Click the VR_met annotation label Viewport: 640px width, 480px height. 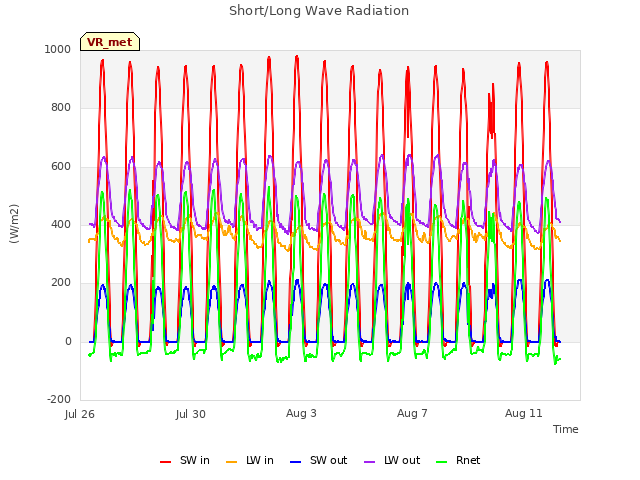click(110, 42)
